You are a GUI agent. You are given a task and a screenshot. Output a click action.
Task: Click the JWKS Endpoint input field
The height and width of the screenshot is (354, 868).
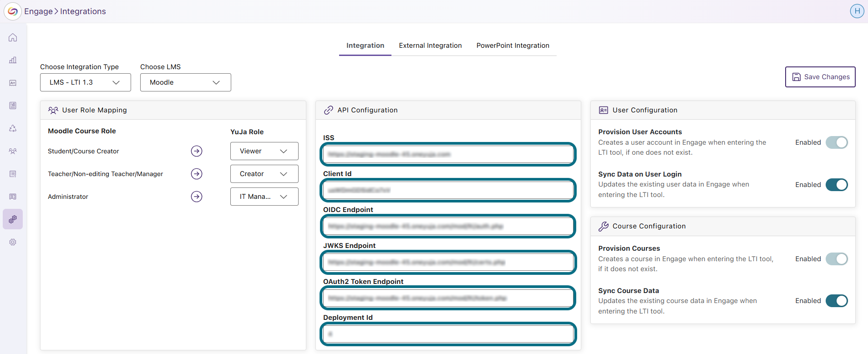[448, 262]
